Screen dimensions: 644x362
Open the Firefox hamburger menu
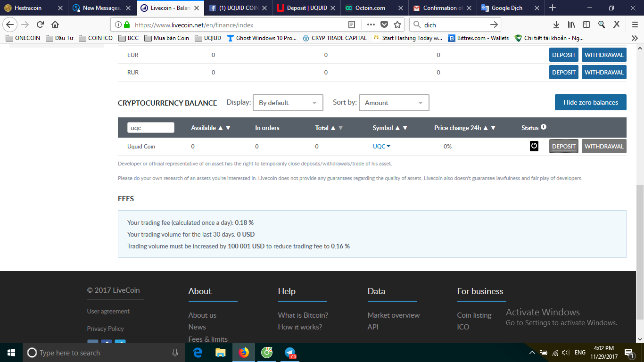[x=635, y=25]
